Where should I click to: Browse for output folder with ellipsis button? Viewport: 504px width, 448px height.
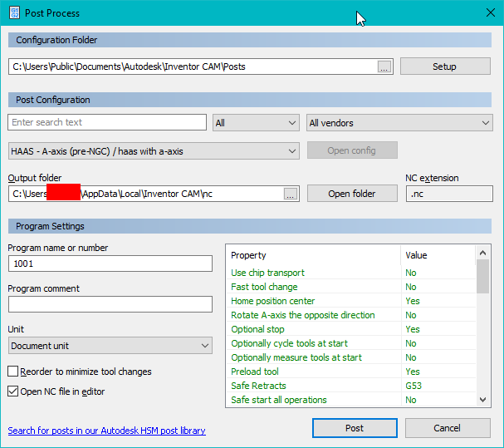pyautogui.click(x=291, y=194)
